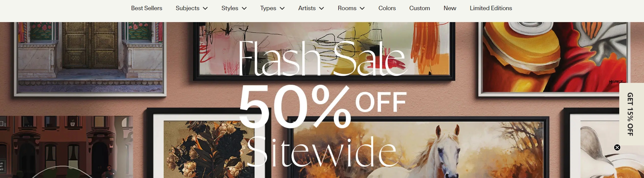644x178 pixels.
Task: Expand the Subjects dropdown menu
Action: tap(192, 8)
